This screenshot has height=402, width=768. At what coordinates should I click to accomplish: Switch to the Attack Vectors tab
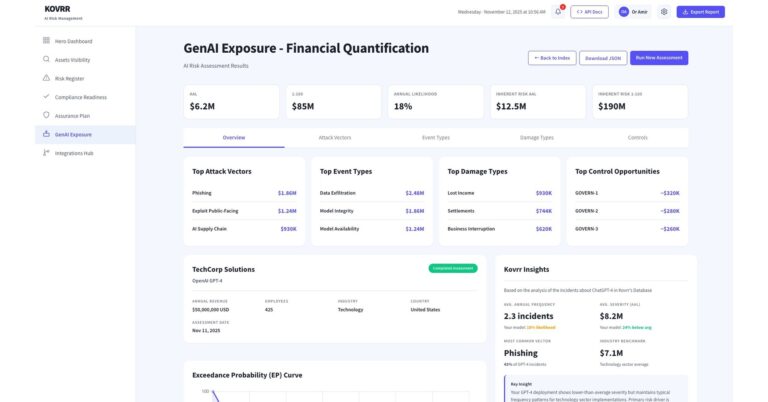(x=335, y=138)
